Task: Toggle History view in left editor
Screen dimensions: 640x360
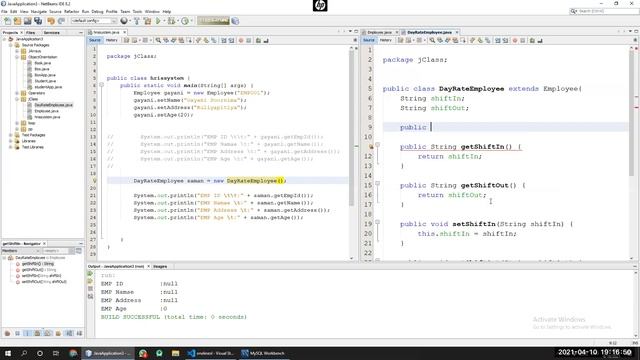Action: [111, 40]
